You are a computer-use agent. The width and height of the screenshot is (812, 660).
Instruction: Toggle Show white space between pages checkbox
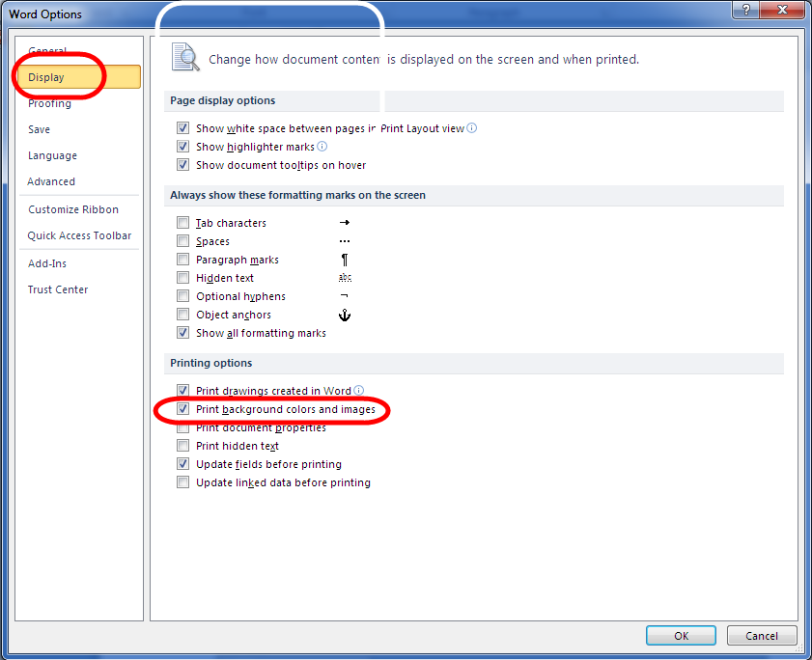tap(182, 128)
